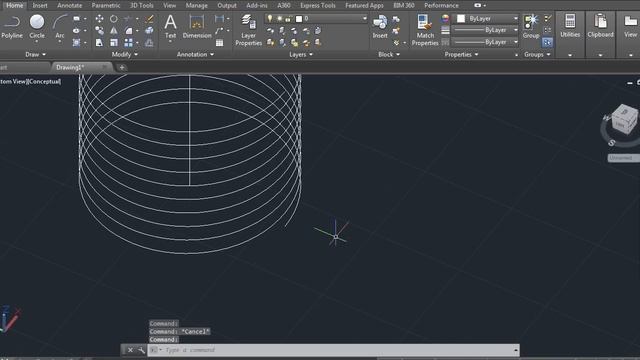Select the Circle draw tool
Viewport: 640px width, 360px height.
click(37, 27)
